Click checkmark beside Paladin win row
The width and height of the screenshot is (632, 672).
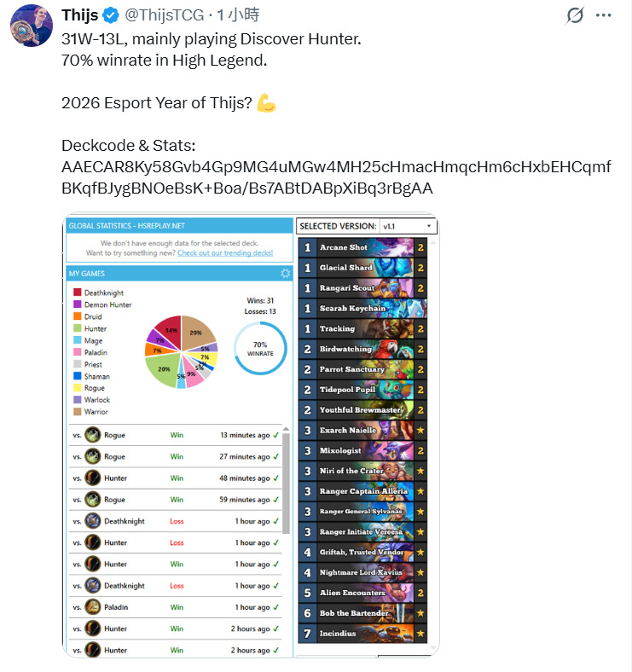pyautogui.click(x=275, y=607)
